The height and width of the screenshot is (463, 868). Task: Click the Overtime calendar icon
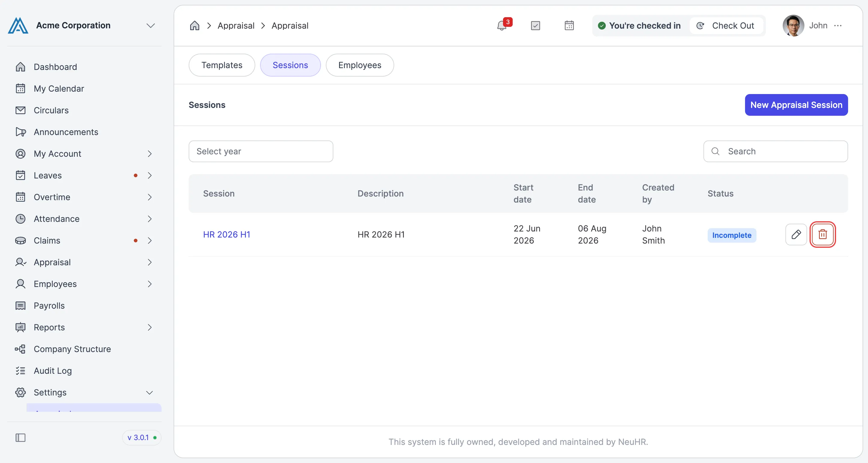pyautogui.click(x=20, y=197)
